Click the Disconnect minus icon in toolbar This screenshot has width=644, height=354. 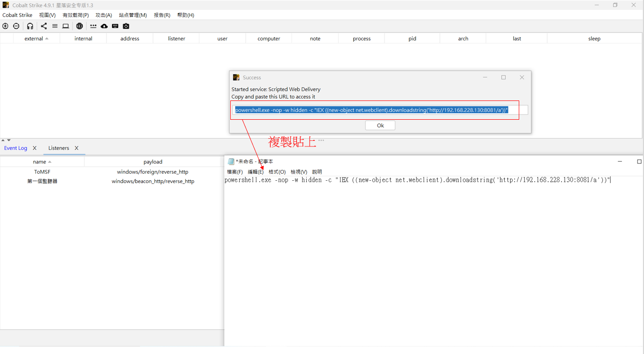[16, 26]
